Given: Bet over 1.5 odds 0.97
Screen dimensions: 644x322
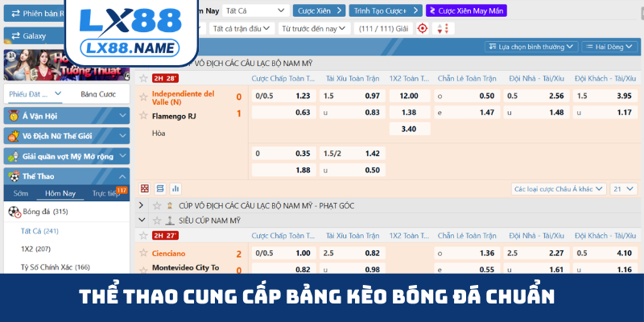Looking at the screenshot, I should point(353,96).
